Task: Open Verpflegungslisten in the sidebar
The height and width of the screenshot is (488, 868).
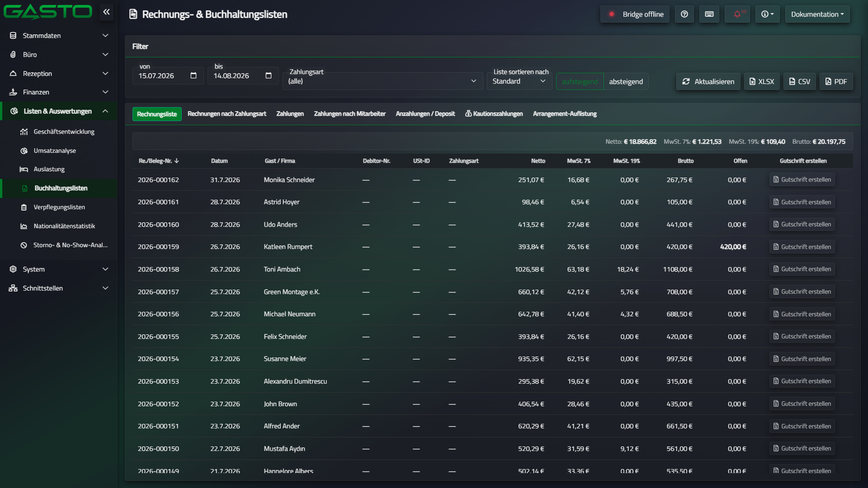Action: pos(59,207)
